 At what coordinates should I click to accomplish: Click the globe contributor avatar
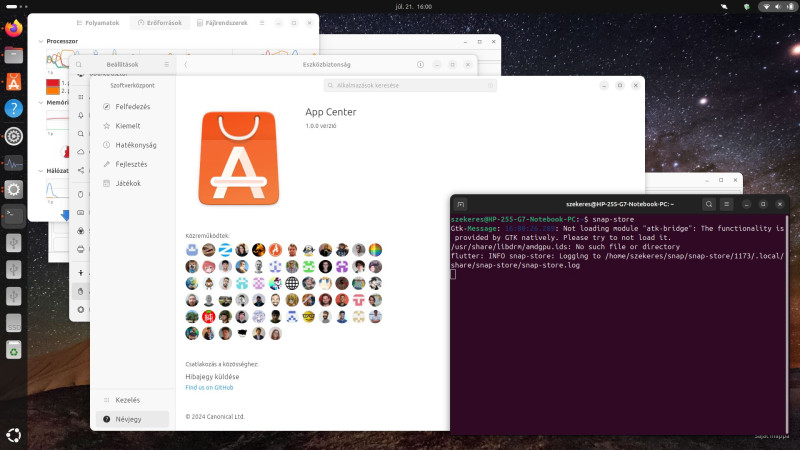point(292,283)
